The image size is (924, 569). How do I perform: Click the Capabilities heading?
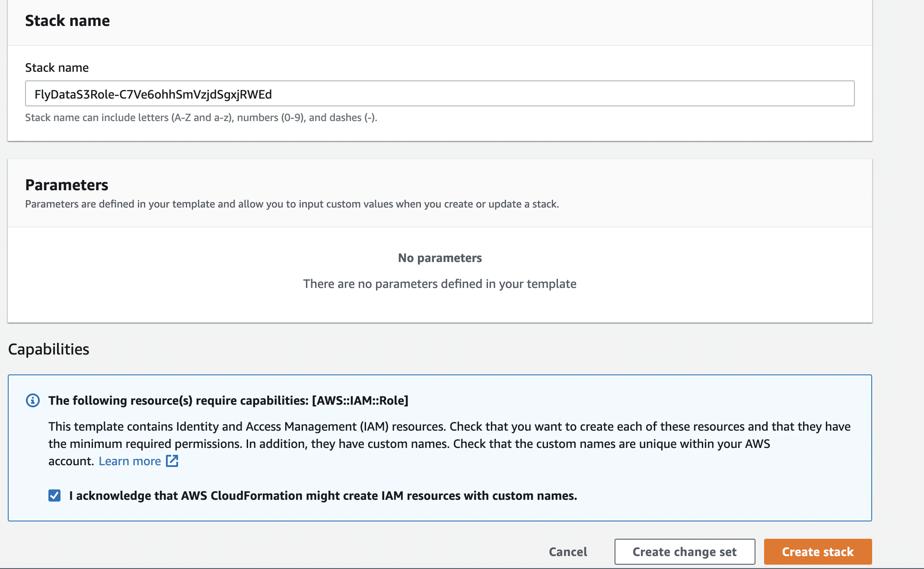[x=48, y=349]
